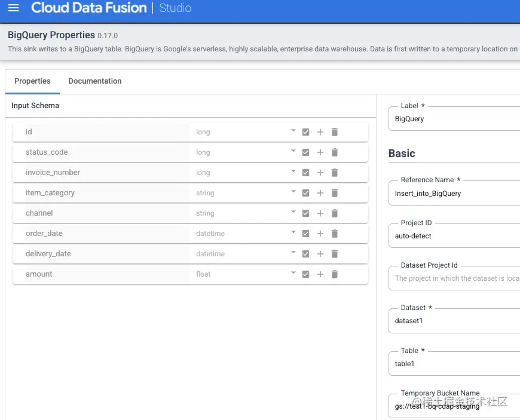Click the BigQuery Properties title
Viewport: 520px width, 420px height.
(x=51, y=35)
